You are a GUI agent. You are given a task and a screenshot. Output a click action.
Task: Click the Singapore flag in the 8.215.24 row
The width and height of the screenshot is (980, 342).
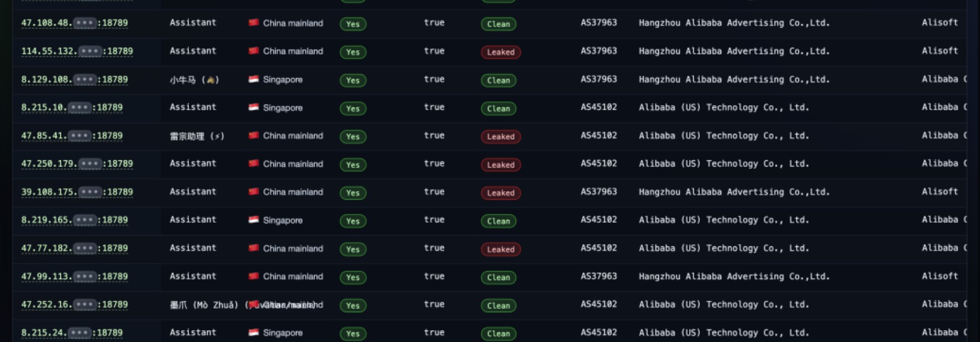(x=254, y=332)
